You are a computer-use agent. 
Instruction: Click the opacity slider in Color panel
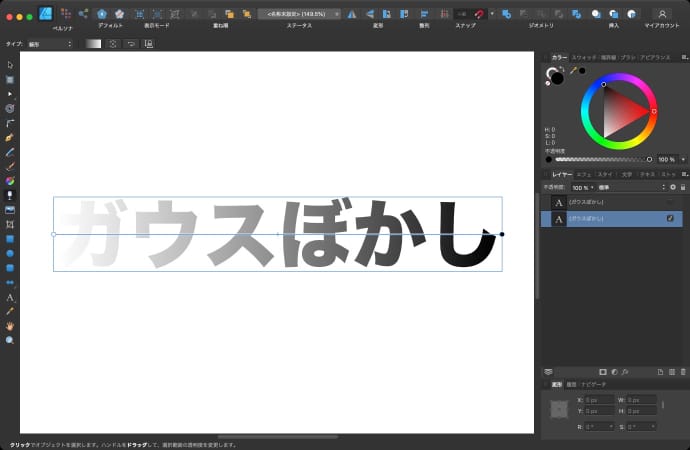click(x=600, y=159)
